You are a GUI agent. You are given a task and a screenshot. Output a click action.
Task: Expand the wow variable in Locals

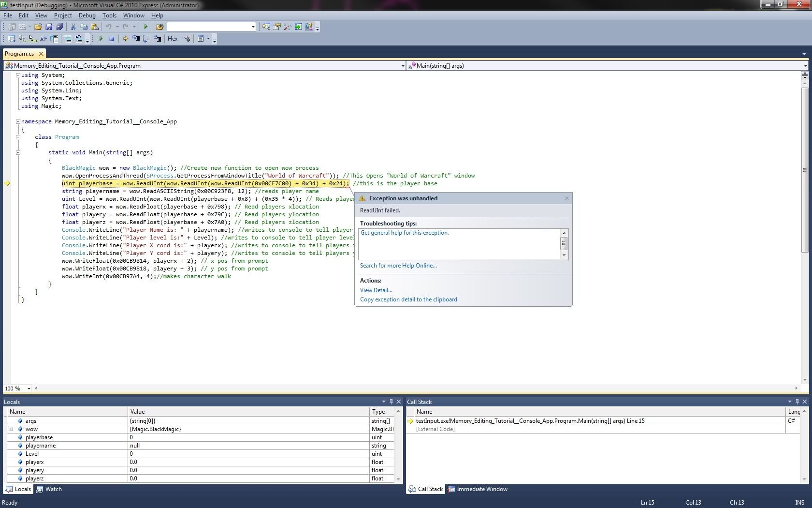[11, 429]
